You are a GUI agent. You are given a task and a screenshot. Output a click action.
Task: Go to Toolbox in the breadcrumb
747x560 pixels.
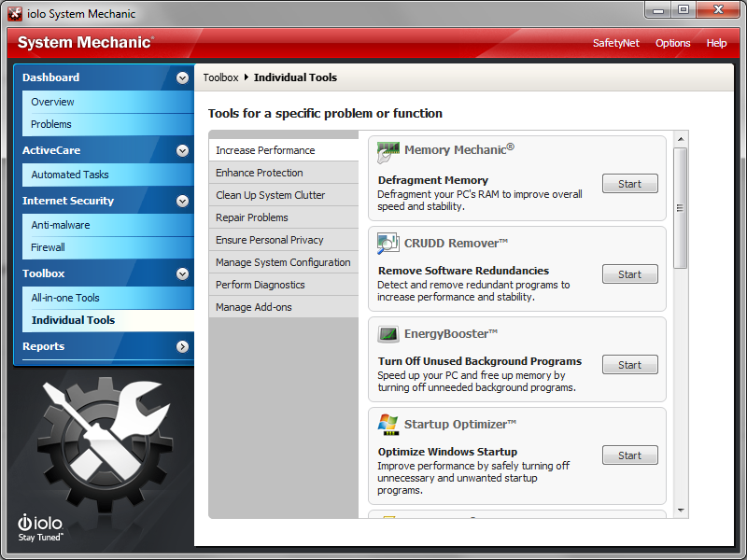pos(220,77)
